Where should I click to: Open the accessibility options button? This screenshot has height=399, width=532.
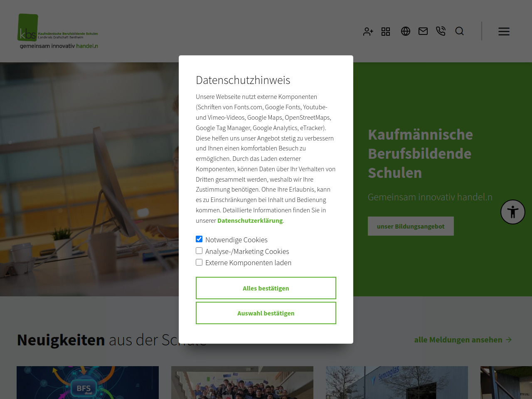(512, 212)
